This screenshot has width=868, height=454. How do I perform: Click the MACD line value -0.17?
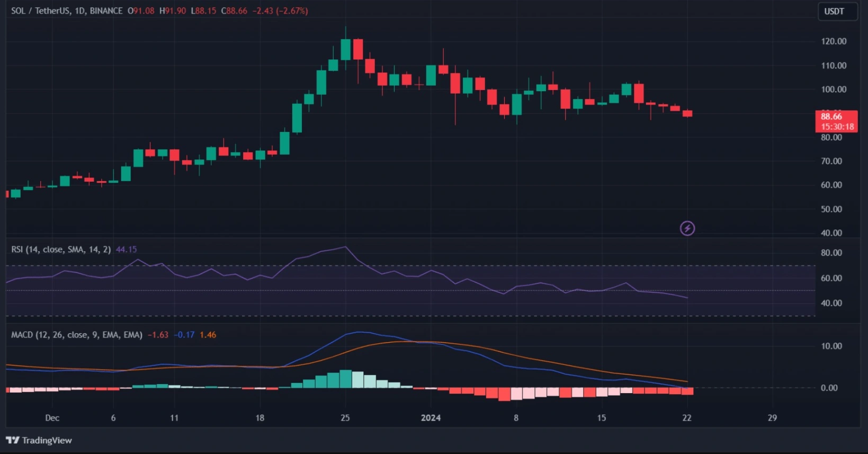click(x=184, y=335)
